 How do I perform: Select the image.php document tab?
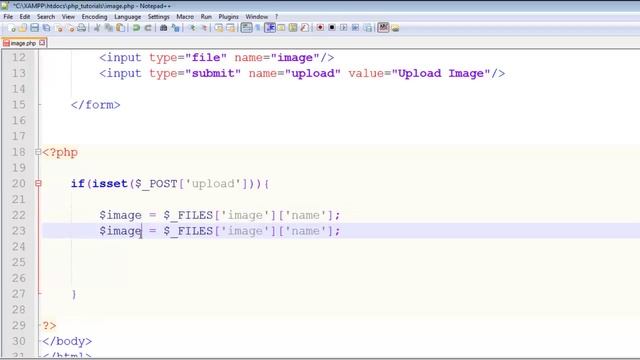pos(23,43)
